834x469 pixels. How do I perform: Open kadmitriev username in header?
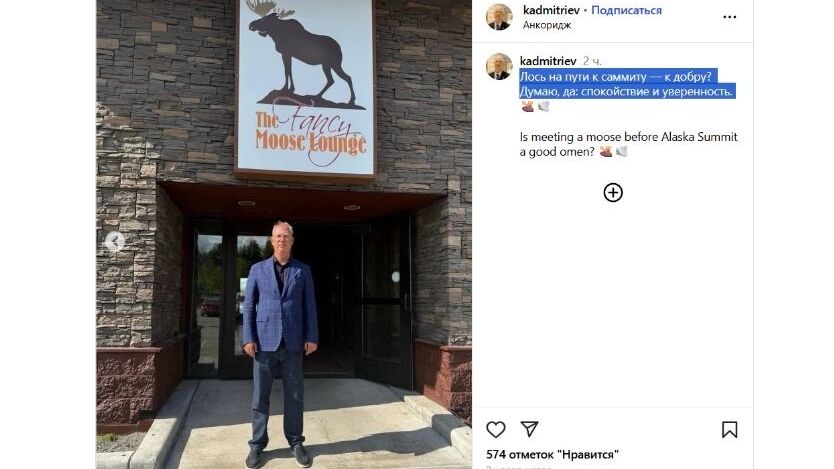tap(551, 10)
